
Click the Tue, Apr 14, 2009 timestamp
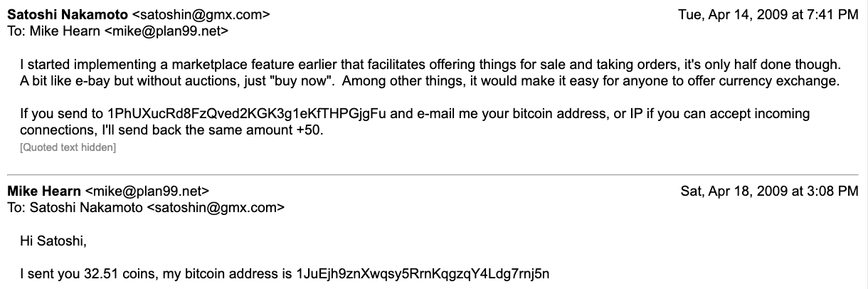pos(768,15)
